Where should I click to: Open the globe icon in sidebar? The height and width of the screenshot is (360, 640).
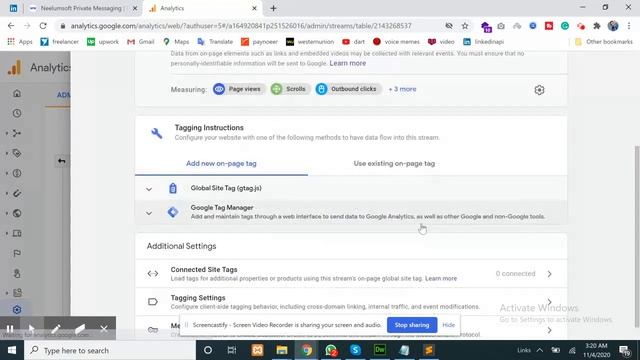[17, 213]
